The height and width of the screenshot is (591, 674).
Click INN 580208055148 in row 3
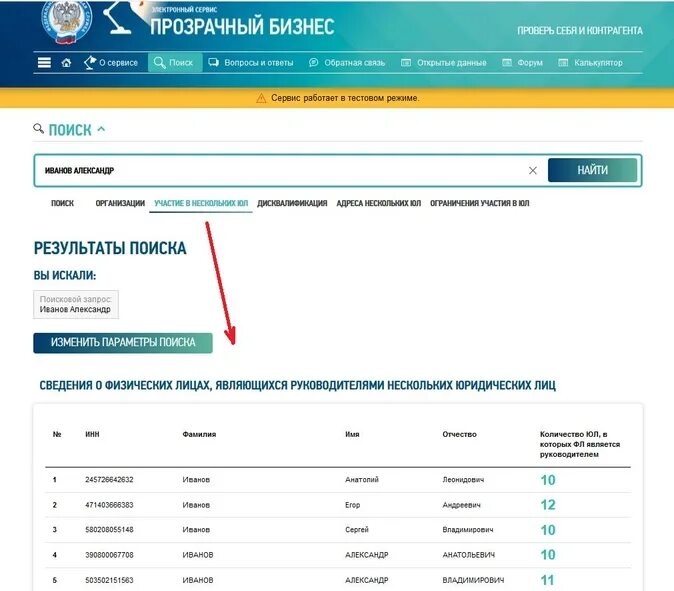109,530
